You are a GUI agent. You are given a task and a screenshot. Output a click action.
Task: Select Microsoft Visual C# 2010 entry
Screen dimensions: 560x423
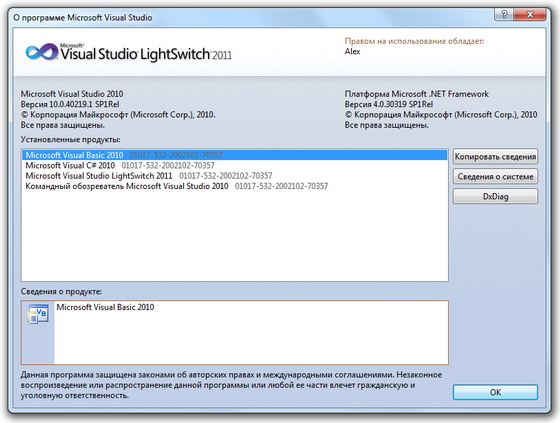click(234, 165)
